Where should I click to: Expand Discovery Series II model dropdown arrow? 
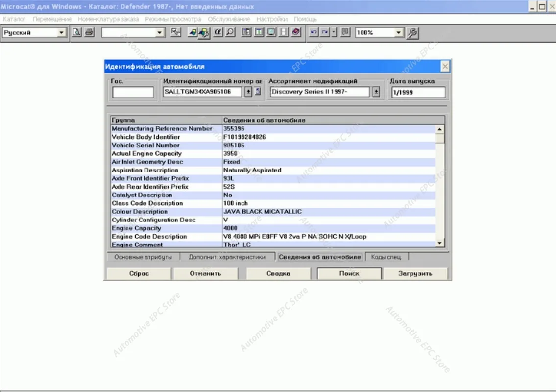[x=376, y=92]
